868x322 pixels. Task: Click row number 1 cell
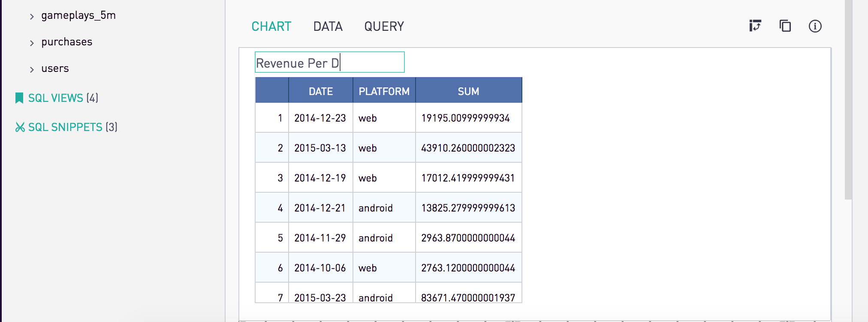[272, 118]
